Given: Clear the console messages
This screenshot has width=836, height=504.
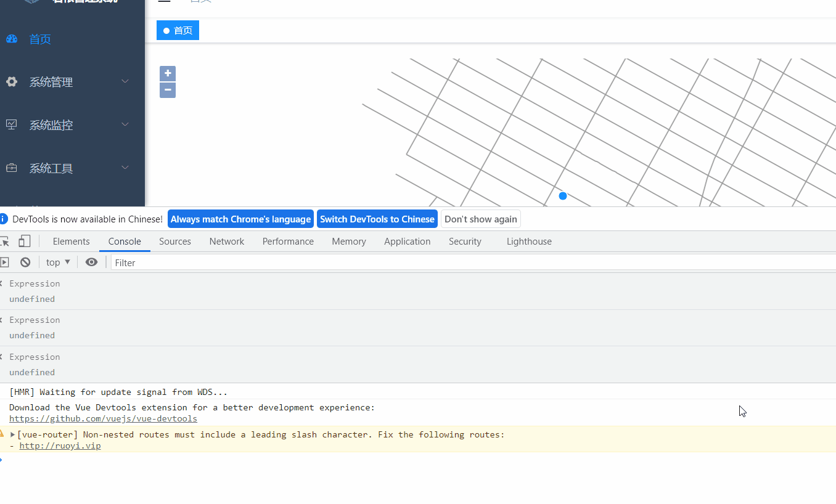Looking at the screenshot, I should (x=25, y=262).
